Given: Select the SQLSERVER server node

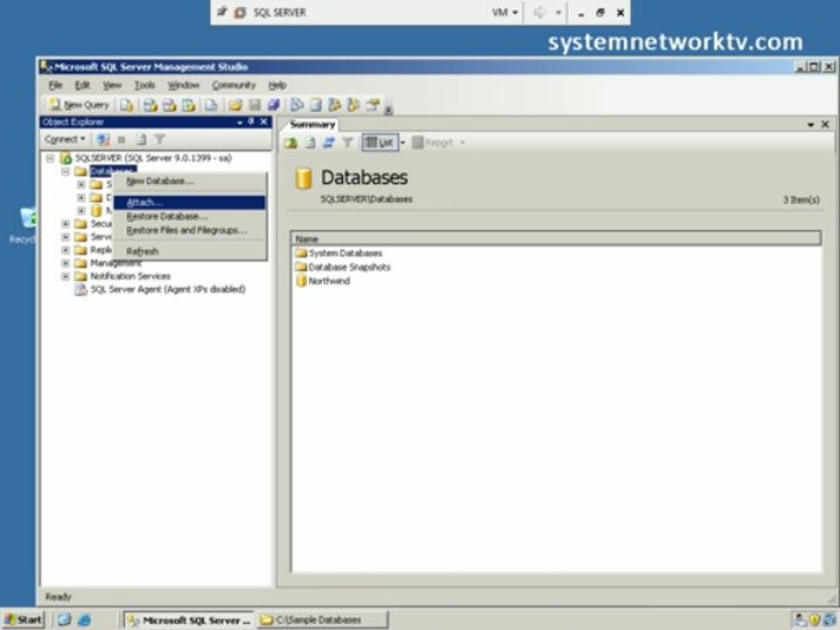Looking at the screenshot, I should (153, 158).
